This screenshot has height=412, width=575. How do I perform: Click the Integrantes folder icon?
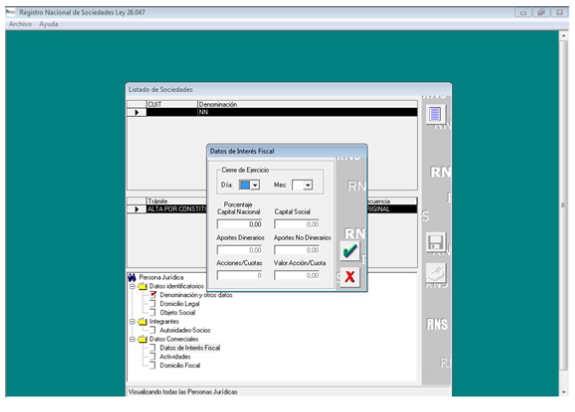point(143,321)
